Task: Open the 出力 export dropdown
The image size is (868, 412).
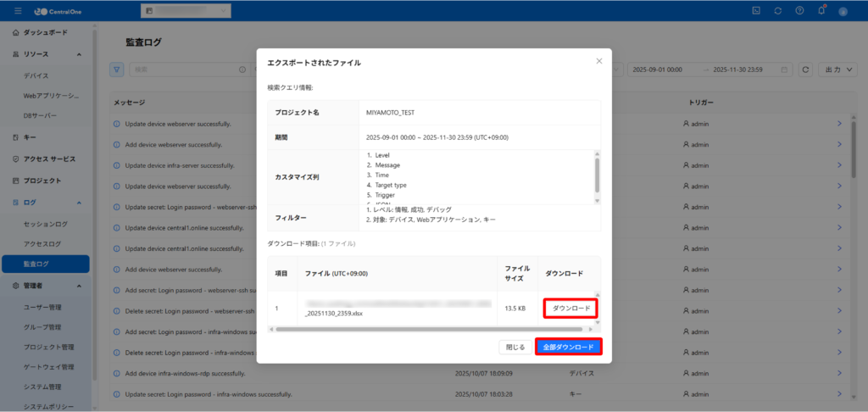Action: (840, 70)
